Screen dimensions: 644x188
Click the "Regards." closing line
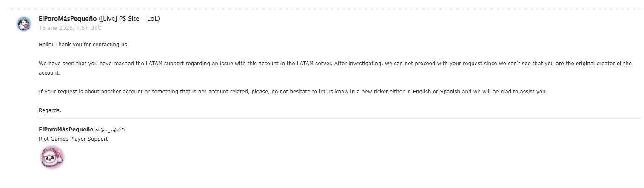click(x=50, y=110)
